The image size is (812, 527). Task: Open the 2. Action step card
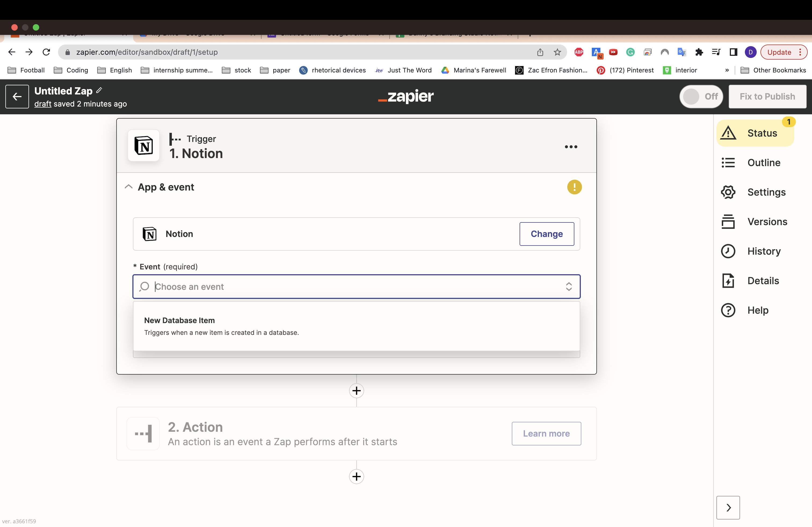click(x=357, y=434)
